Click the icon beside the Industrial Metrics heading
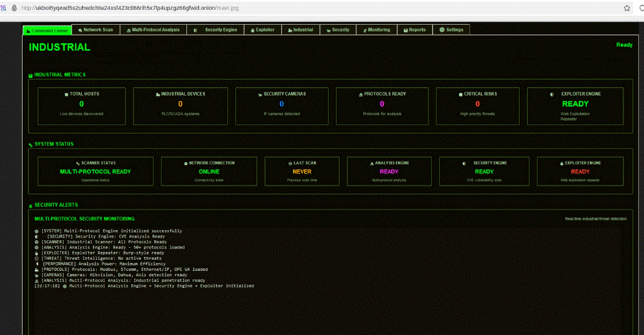The width and height of the screenshot is (644, 335). click(30, 76)
